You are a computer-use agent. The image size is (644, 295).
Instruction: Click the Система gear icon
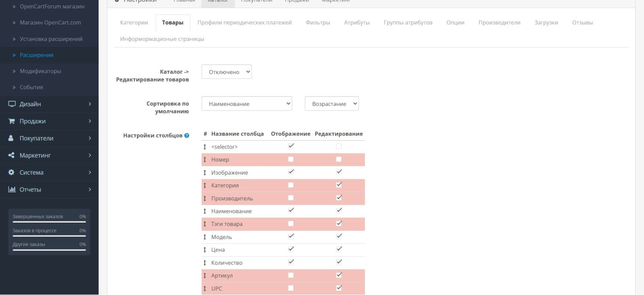(x=11, y=172)
